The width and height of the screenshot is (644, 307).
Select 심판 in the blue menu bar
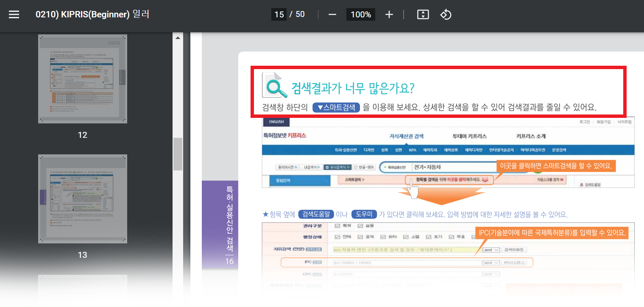click(398, 150)
